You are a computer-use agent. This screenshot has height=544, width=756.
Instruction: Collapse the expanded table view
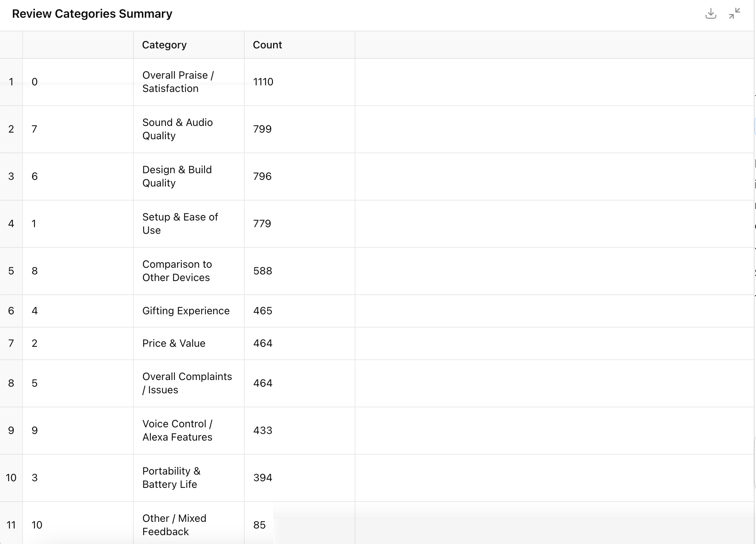(x=734, y=14)
